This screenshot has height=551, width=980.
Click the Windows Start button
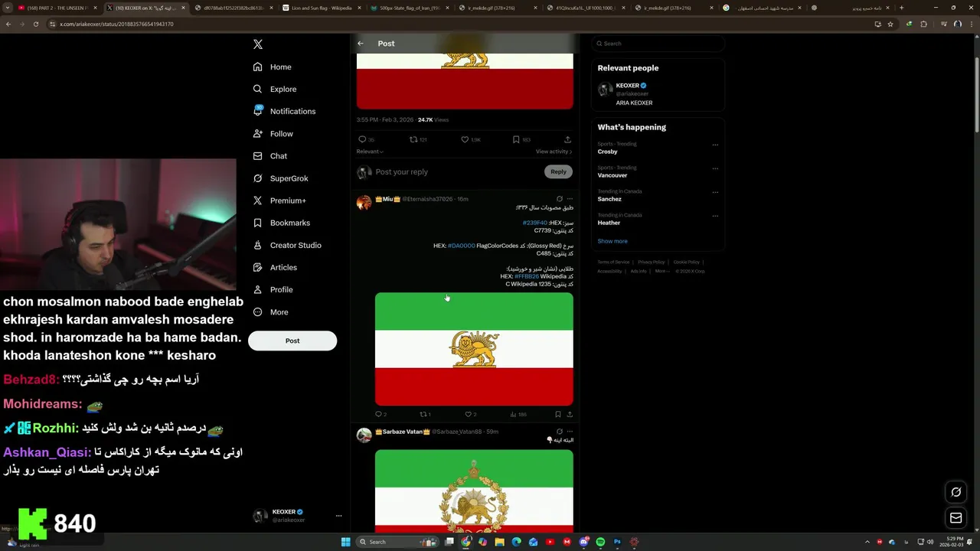(345, 542)
